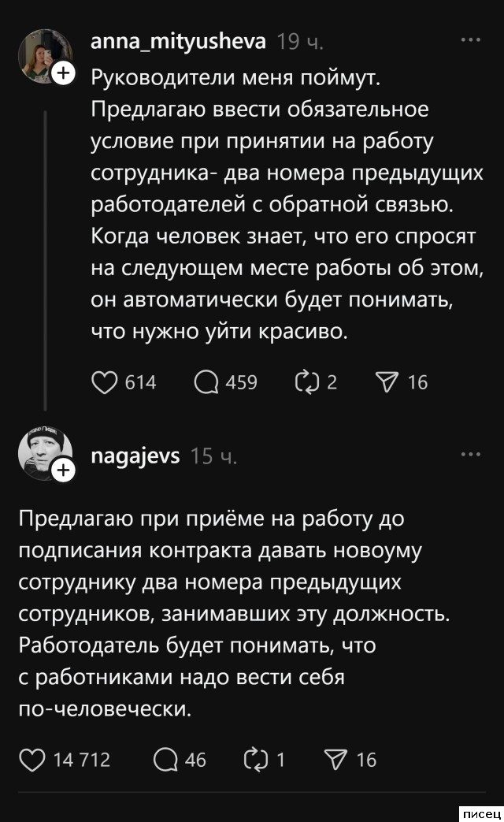Screen dimensions: 504x822
Task: Like the anna_mityusheva post
Action: [x=103, y=382]
